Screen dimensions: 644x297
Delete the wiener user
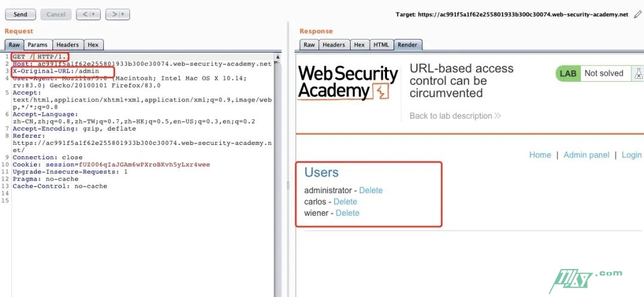pyautogui.click(x=348, y=213)
